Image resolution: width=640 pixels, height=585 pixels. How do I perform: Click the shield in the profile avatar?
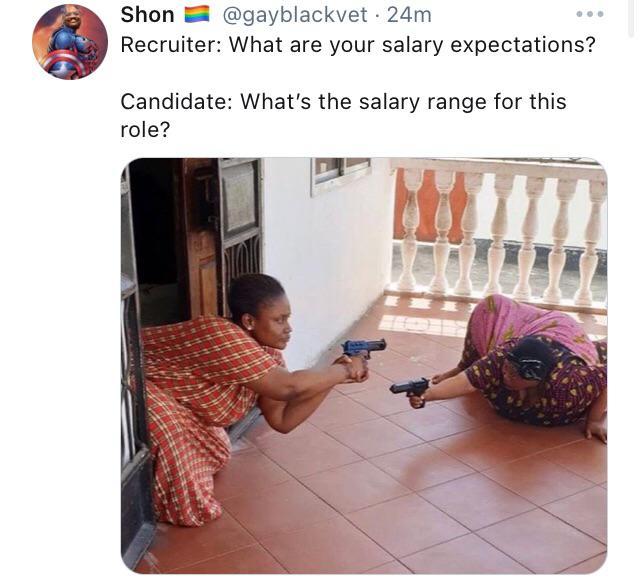pyautogui.click(x=63, y=65)
